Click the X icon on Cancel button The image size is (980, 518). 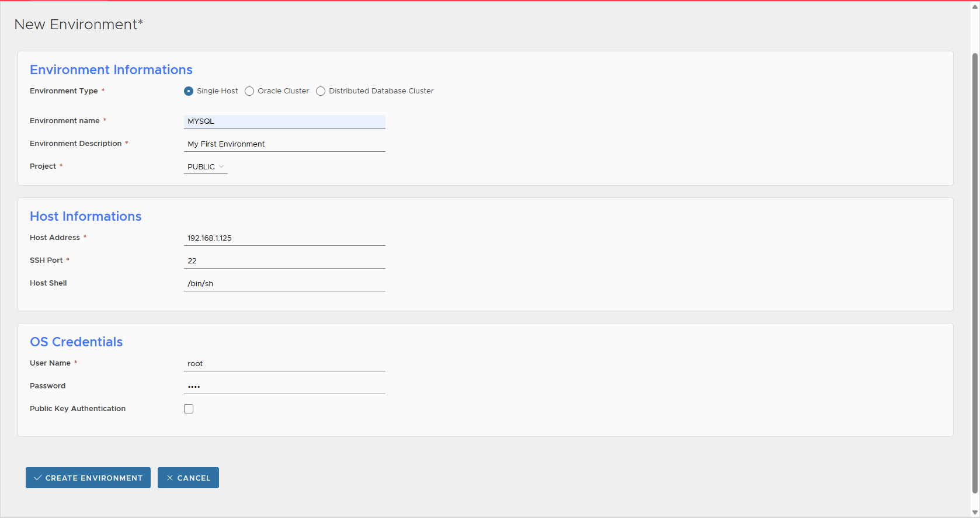point(170,478)
